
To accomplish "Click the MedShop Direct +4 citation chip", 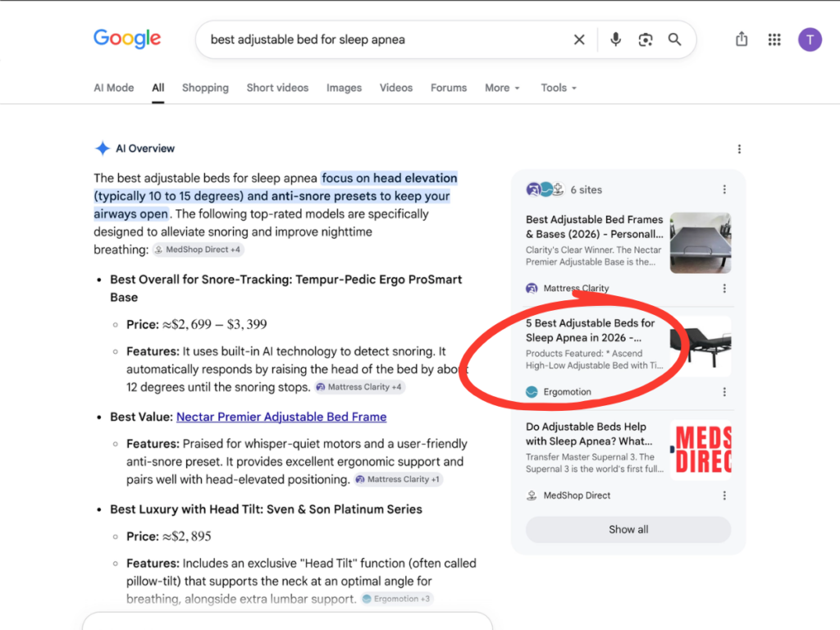I will pos(198,249).
